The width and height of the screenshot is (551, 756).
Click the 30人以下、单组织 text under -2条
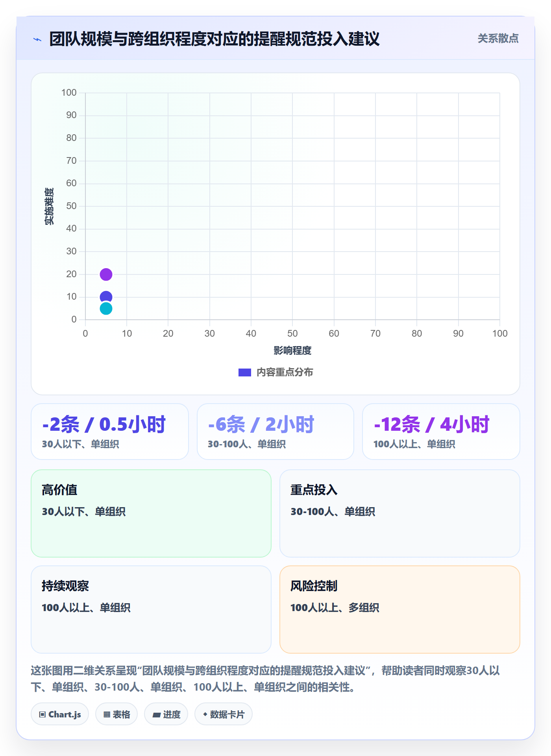81,444
